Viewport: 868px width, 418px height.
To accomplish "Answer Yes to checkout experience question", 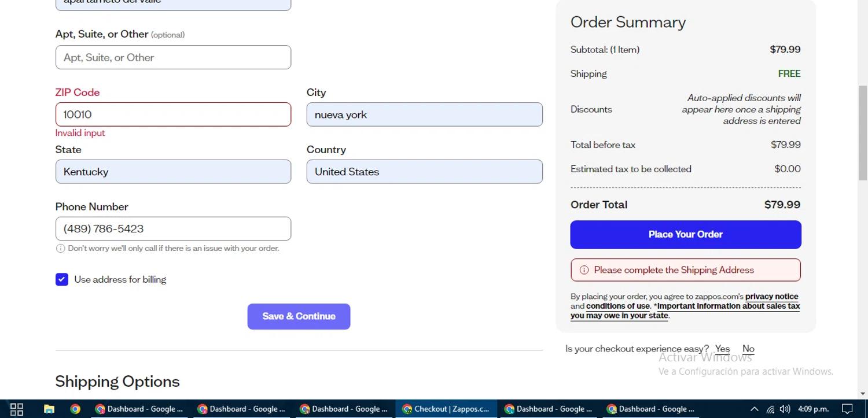I will [x=722, y=349].
